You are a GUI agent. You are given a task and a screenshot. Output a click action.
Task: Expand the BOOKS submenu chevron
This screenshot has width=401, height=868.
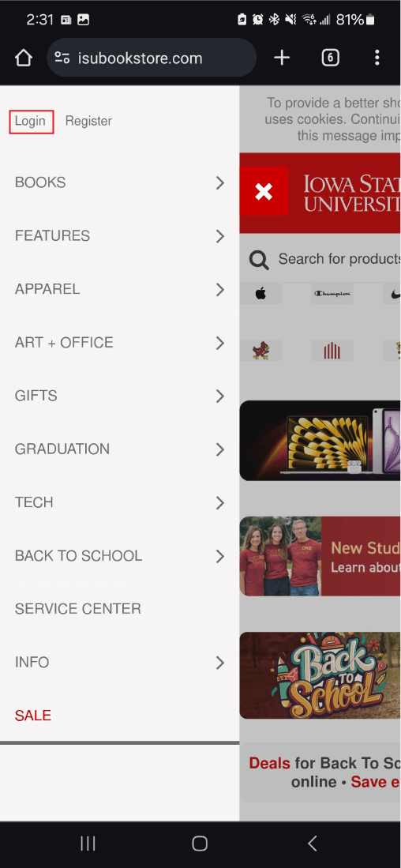(220, 182)
